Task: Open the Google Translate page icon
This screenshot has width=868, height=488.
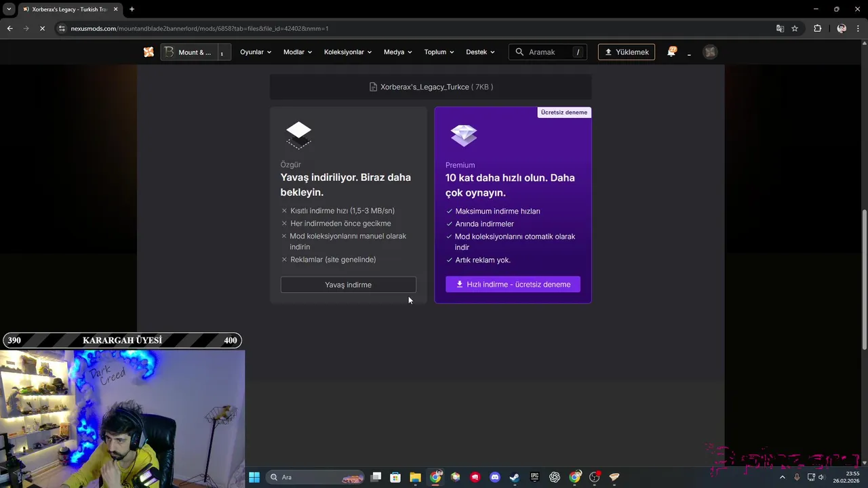Action: [x=780, y=28]
